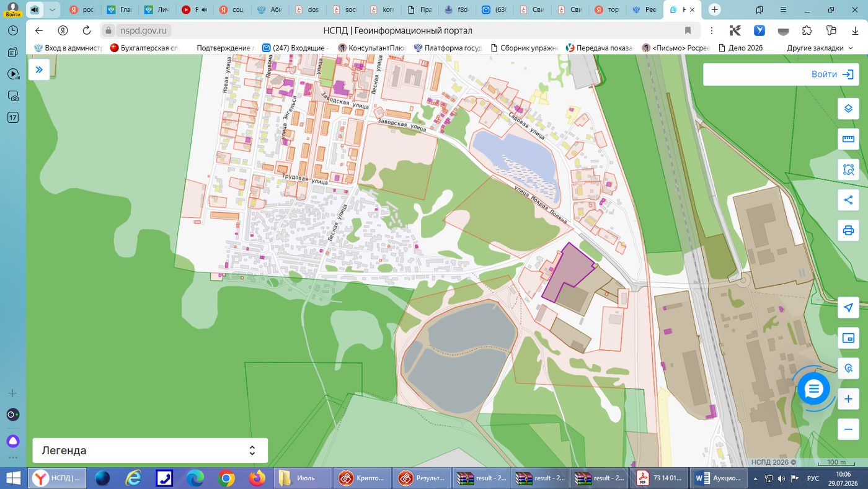Toggle the page bookmark icon
The image size is (868, 489).
(688, 30)
